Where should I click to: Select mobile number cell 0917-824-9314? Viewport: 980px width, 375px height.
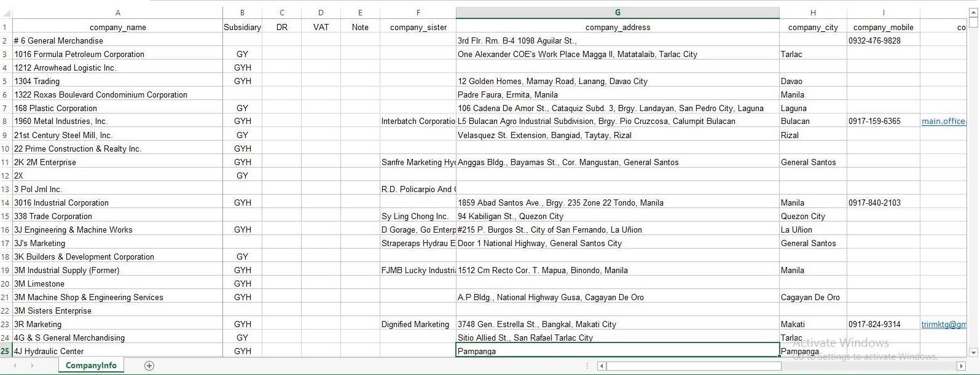coord(884,324)
